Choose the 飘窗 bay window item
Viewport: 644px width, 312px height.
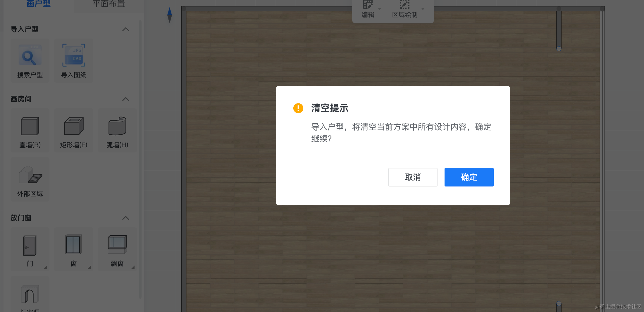(117, 249)
